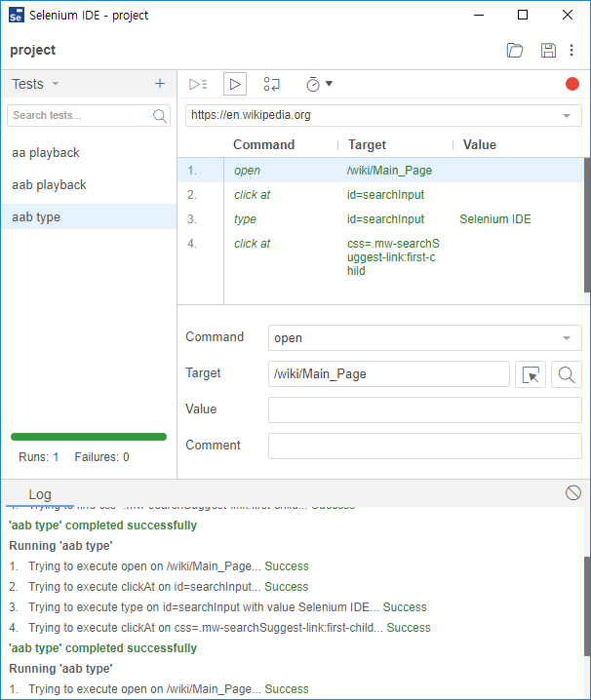The image size is (591, 700).
Task: Click the search tests magnifier icon
Action: (160, 116)
